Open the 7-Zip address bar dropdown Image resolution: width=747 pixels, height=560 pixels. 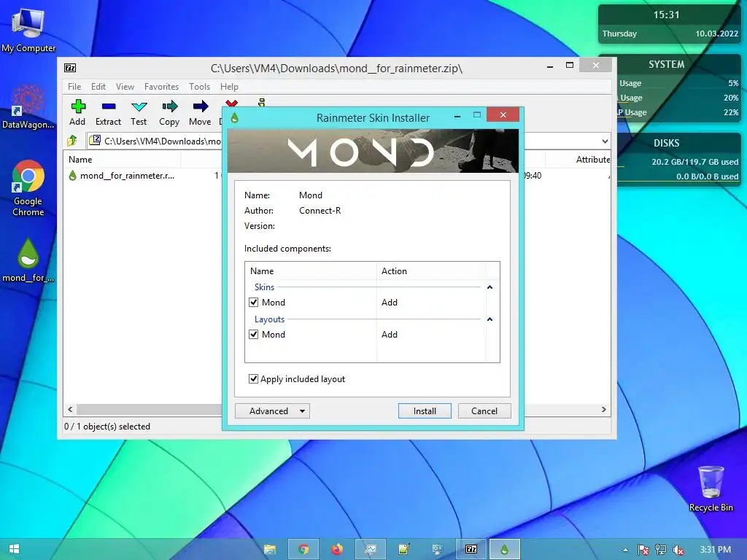[605, 141]
